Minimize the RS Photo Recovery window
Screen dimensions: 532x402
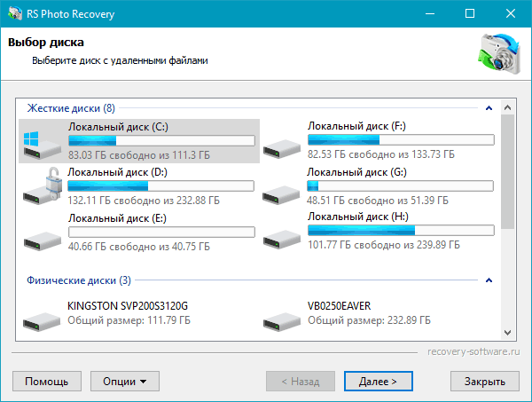(x=430, y=13)
